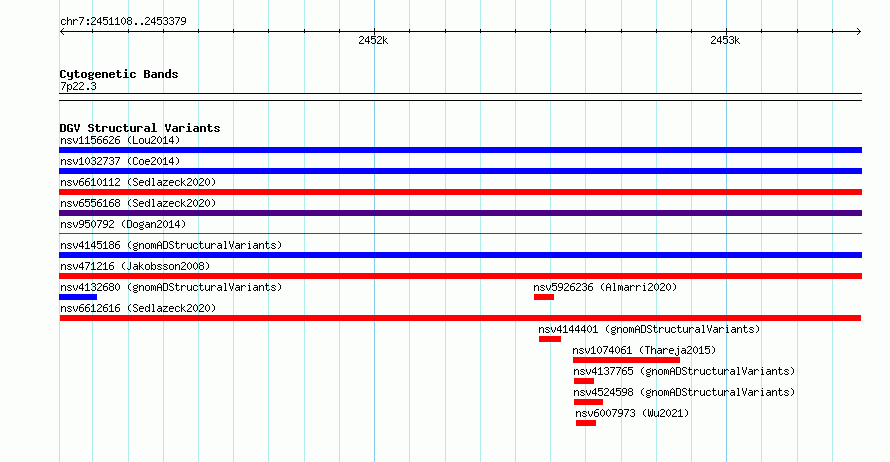Screen dimensions: 890x462
Task: Open the nsv4524598 (gnomADStructuralVariants) label
Action: pos(684,392)
